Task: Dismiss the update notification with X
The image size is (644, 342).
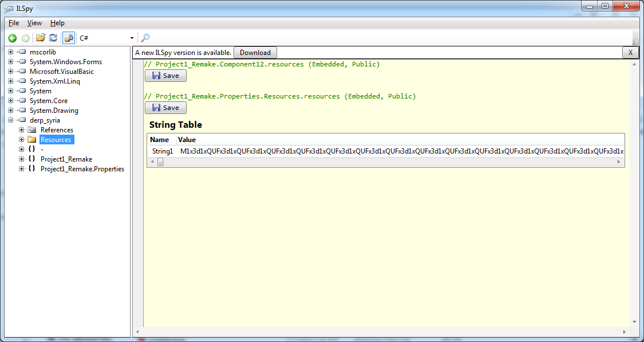Action: pyautogui.click(x=630, y=53)
